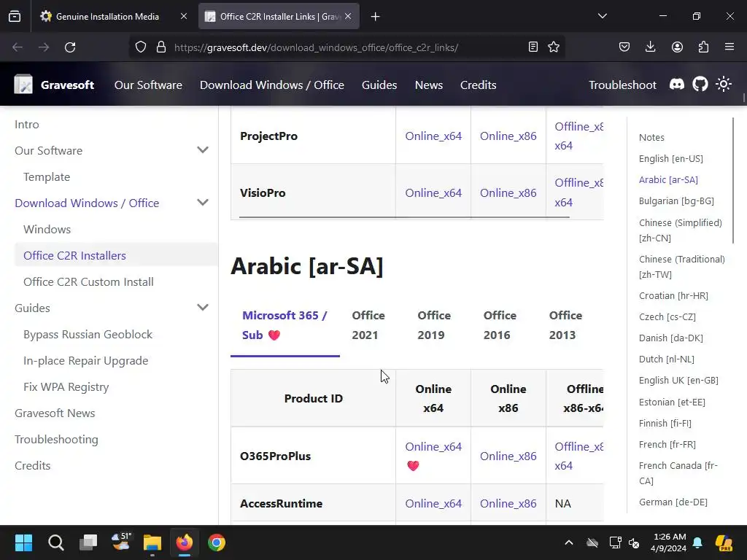Jump to German [de-DE] section
Screen dimensions: 747x560
pyautogui.click(x=673, y=502)
